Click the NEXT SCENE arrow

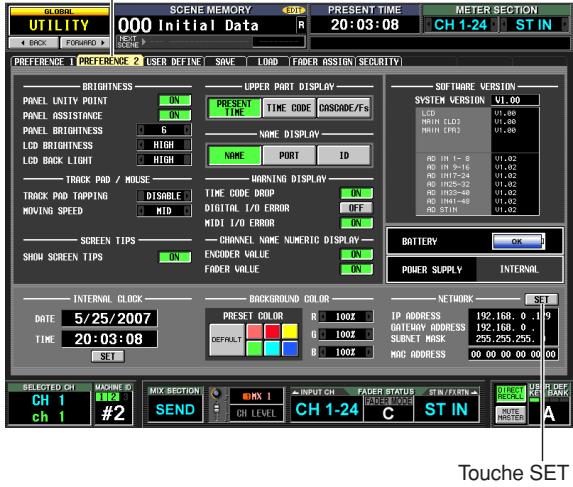coord(144,42)
